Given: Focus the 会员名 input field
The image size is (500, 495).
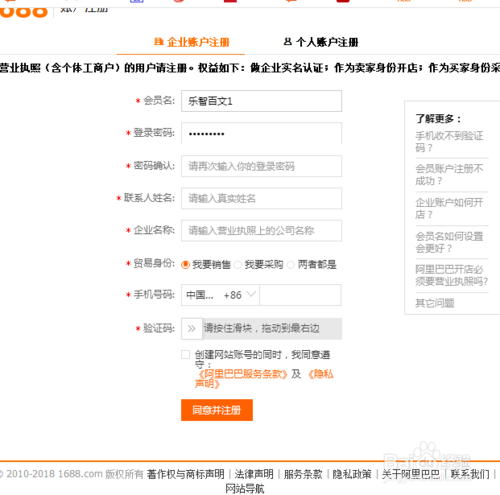Looking at the screenshot, I should (x=261, y=101).
